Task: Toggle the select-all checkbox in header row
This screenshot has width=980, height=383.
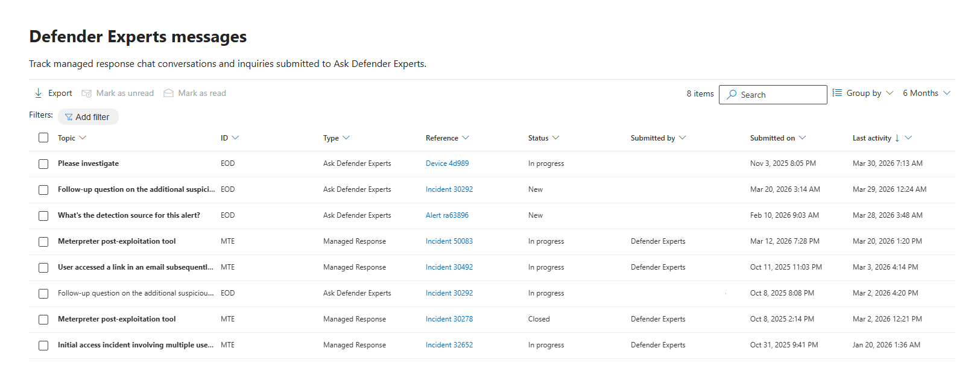Action: tap(43, 138)
